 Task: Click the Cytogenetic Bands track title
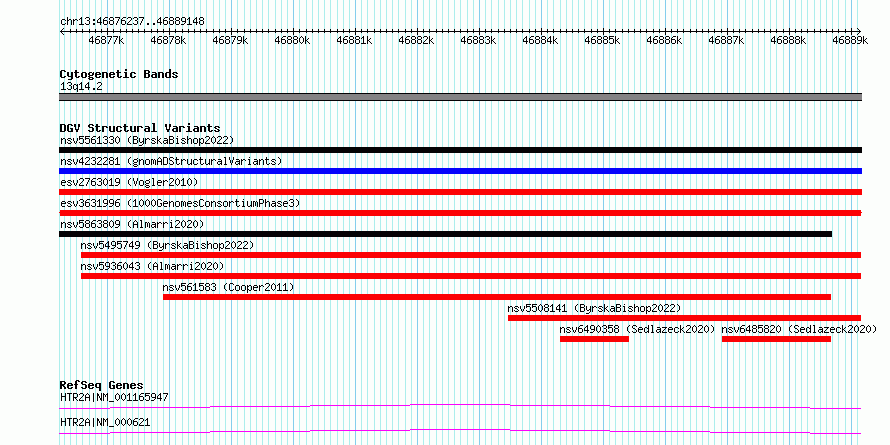119,74
